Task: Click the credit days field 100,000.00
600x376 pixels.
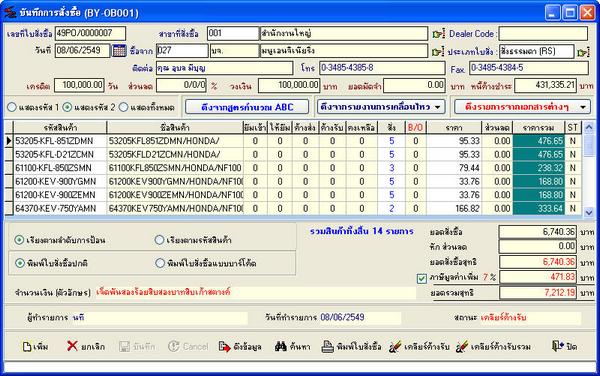Action: (79, 85)
